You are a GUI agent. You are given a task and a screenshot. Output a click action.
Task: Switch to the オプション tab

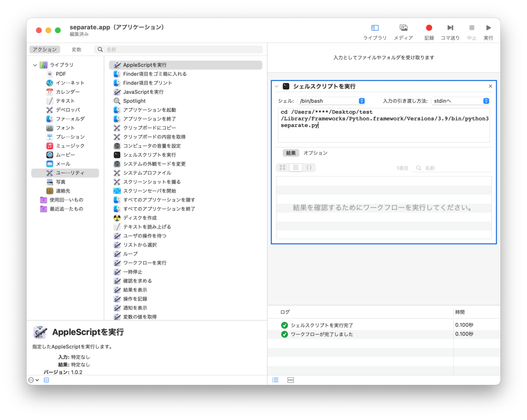pyautogui.click(x=315, y=153)
